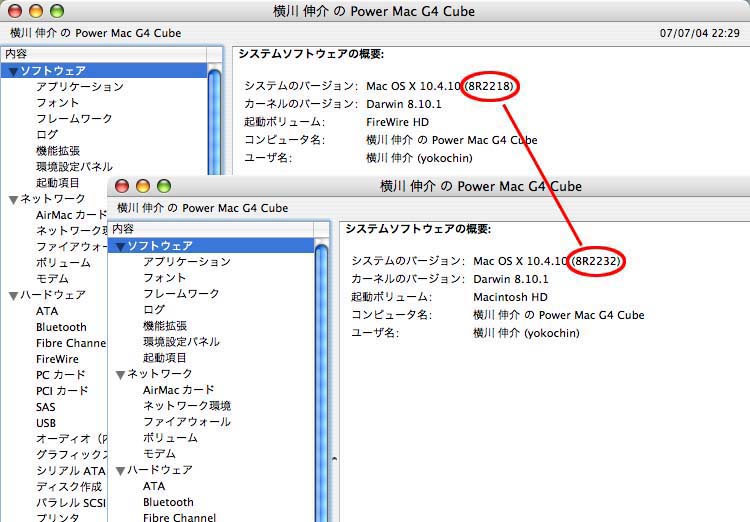Select ソフトウェア row in front window
The height and width of the screenshot is (522, 750).
211,246
